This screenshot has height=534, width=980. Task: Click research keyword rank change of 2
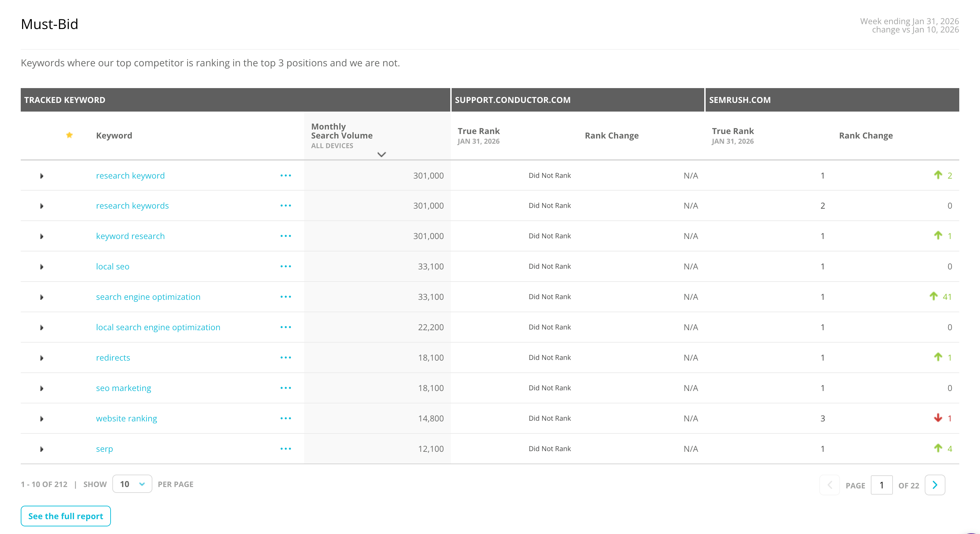(x=943, y=175)
